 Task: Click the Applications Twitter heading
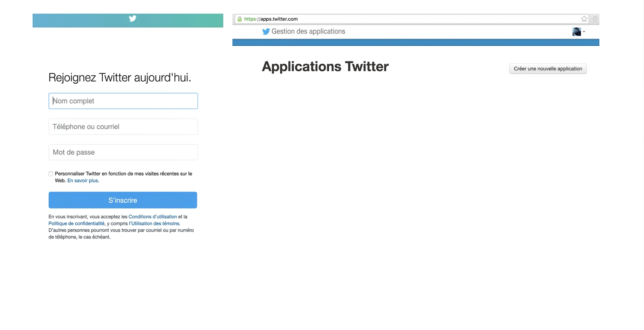click(x=325, y=66)
